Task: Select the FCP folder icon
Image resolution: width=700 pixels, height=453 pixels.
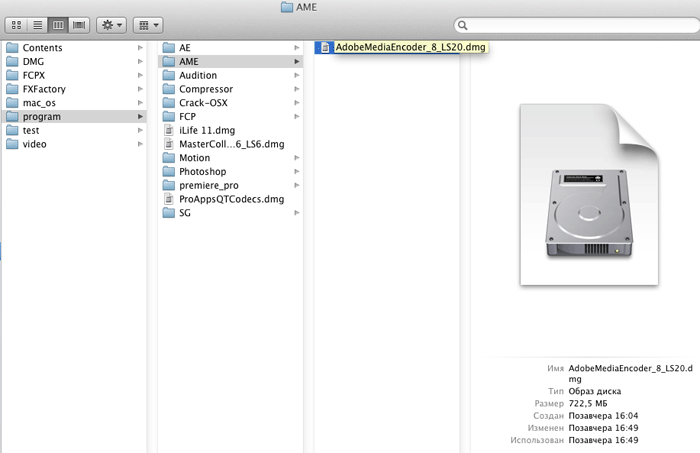Action: 169,117
